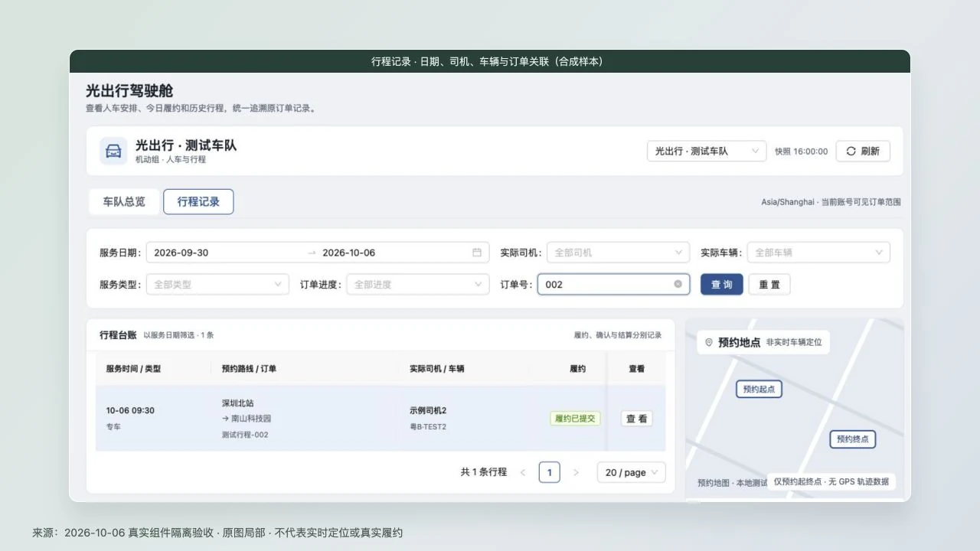Screen dimensions: 980x551
Task: Click the 仅预约起终点 · 无 GPS 轨迹数据 note
Action: tap(831, 481)
